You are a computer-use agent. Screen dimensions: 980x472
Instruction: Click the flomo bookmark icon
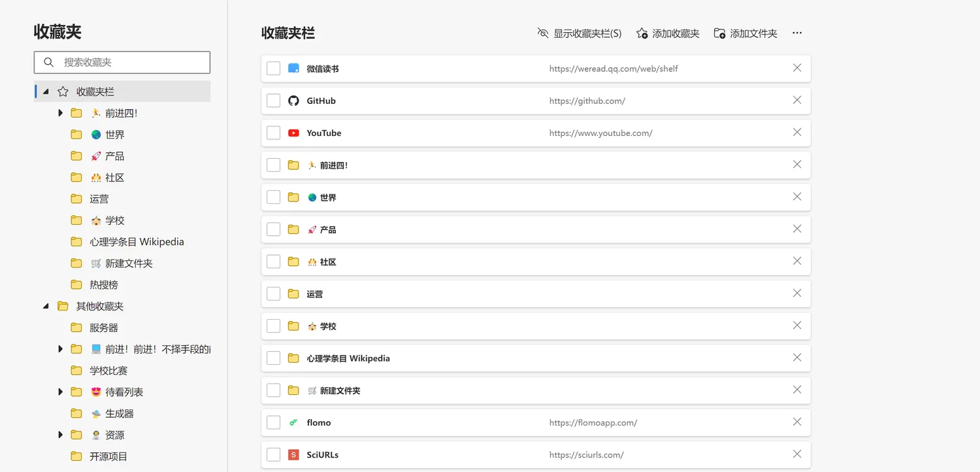pyautogui.click(x=293, y=422)
